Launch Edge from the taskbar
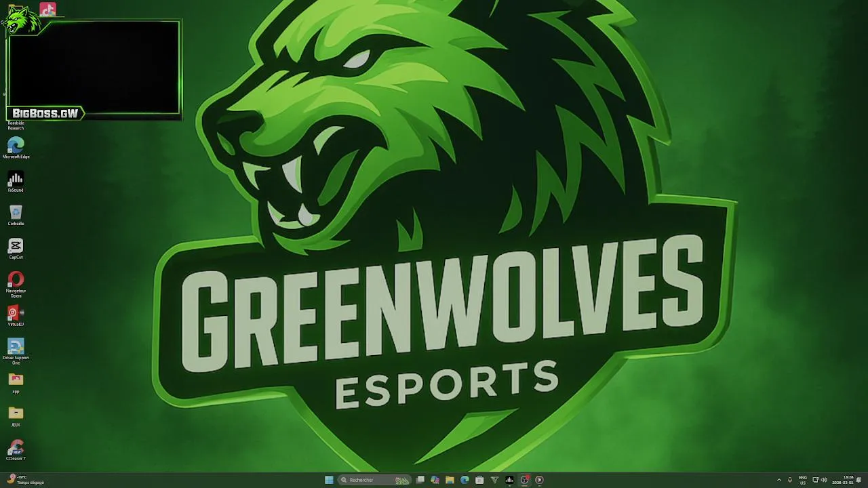The height and width of the screenshot is (488, 868). 465,480
